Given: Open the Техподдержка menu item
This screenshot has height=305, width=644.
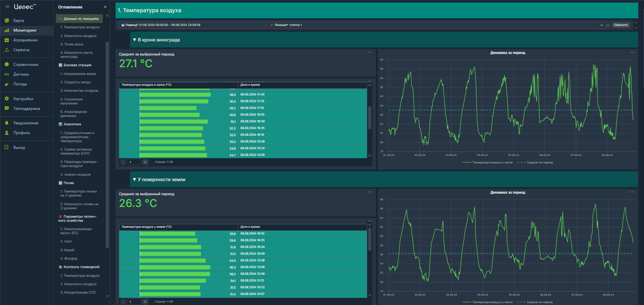Looking at the screenshot, I should click(27, 108).
